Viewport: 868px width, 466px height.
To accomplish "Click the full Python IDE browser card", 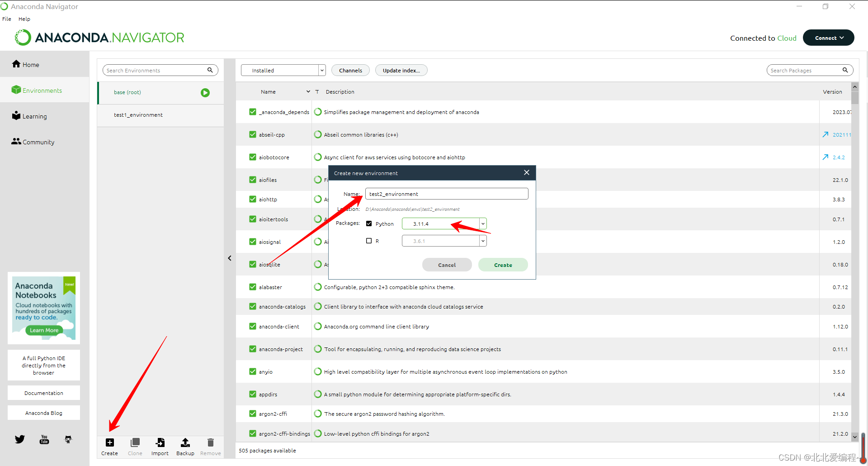I will (x=44, y=365).
